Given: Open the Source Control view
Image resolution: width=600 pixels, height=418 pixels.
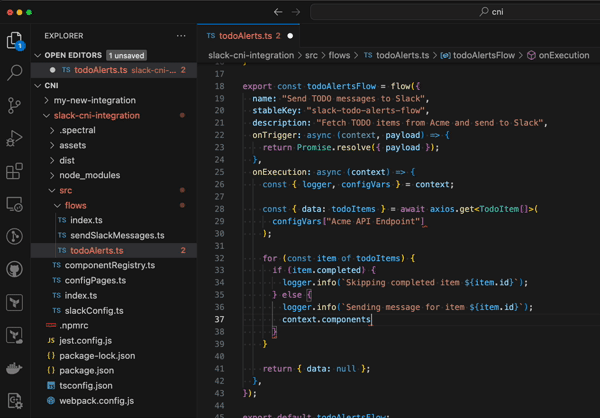Looking at the screenshot, I should coord(15,105).
